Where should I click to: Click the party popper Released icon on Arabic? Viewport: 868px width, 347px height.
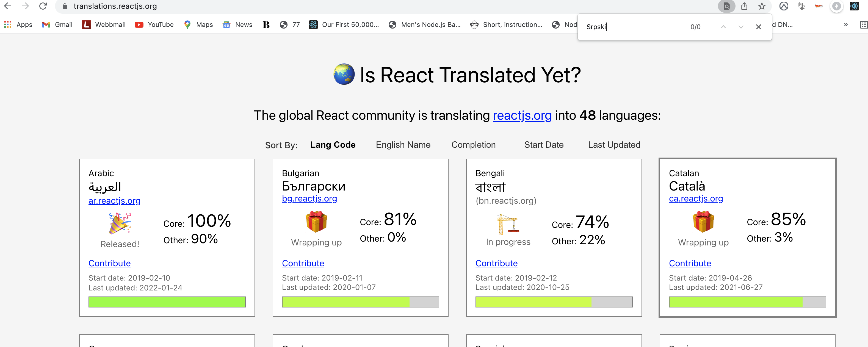pyautogui.click(x=120, y=223)
